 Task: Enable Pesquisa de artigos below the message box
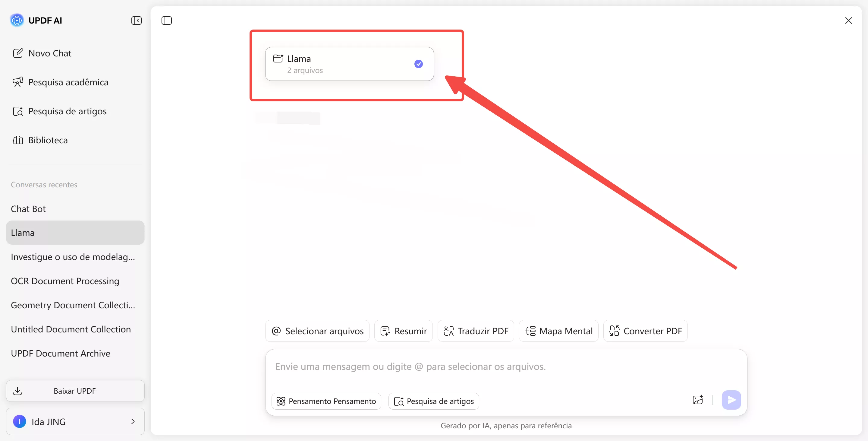[434, 401]
